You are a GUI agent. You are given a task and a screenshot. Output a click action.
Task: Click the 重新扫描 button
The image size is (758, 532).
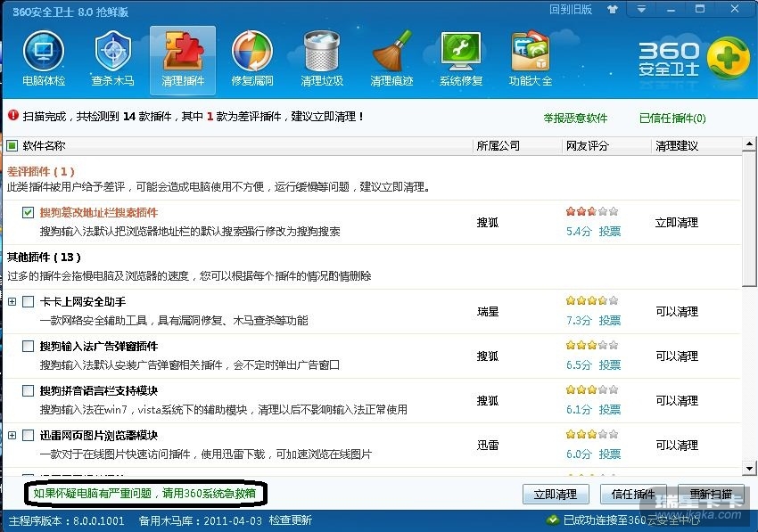pyautogui.click(x=711, y=494)
